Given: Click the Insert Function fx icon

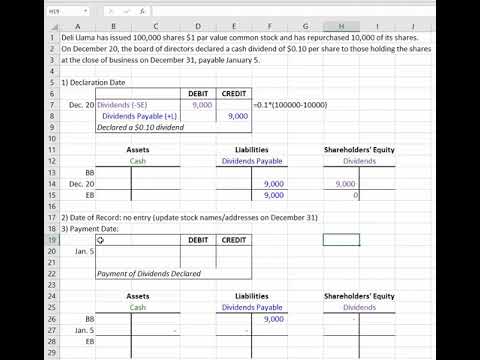Looking at the screenshot, I should [142, 11].
